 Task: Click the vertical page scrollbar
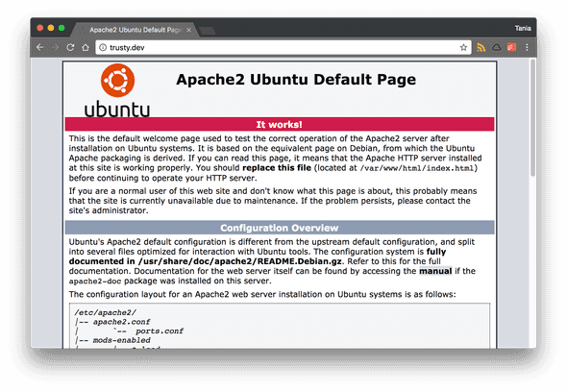(532, 118)
